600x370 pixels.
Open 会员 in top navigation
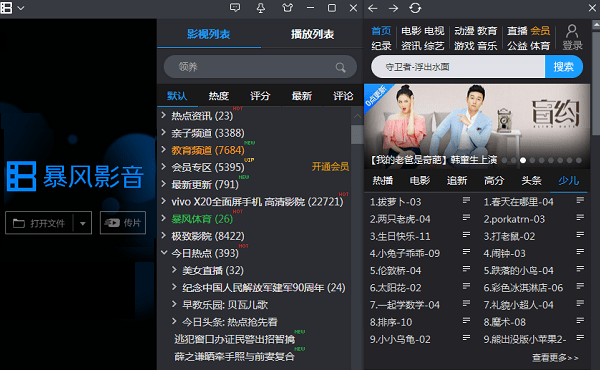click(x=540, y=31)
